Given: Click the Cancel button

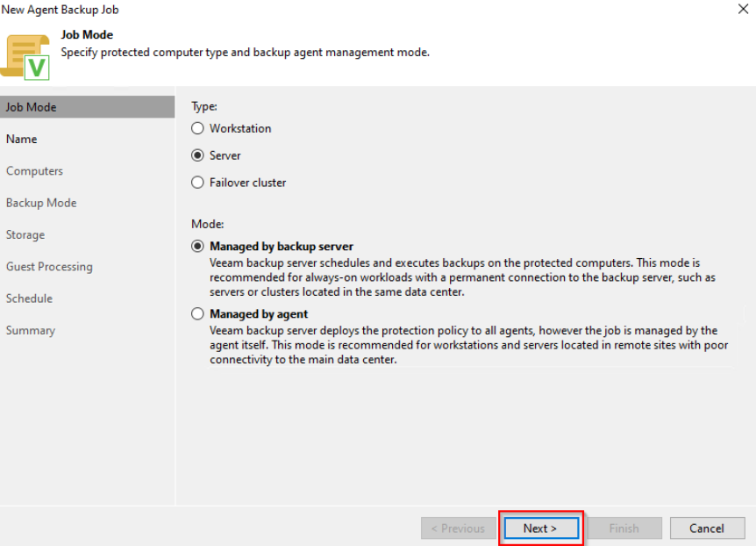Looking at the screenshot, I should point(706,528).
